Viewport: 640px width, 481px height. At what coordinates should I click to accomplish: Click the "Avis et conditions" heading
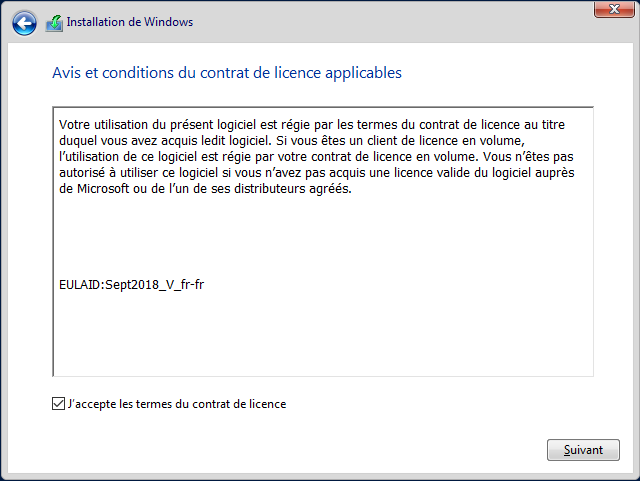click(x=226, y=73)
